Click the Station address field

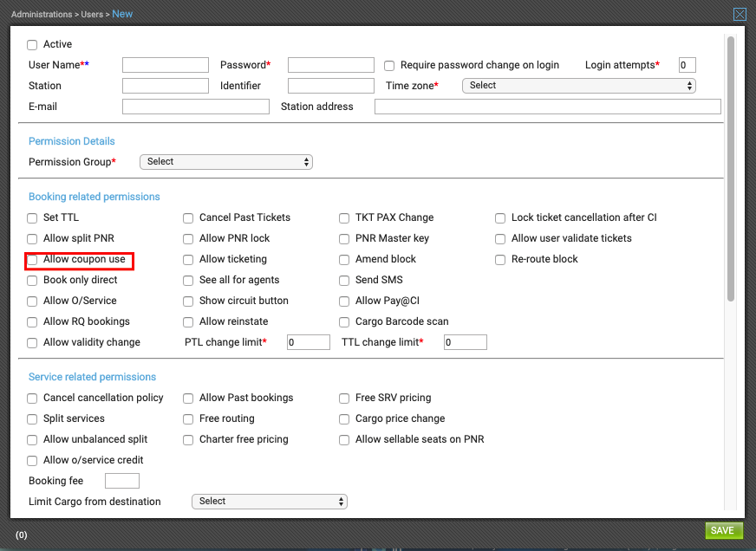pyautogui.click(x=548, y=107)
